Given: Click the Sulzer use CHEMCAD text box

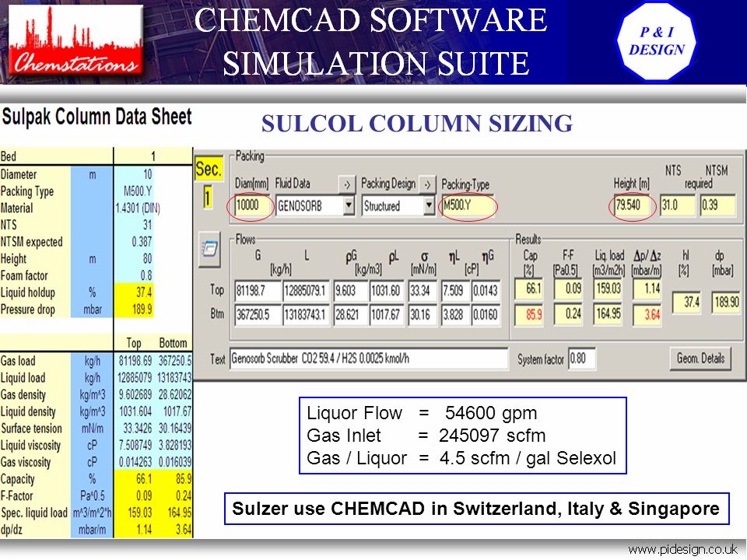Looking at the screenshot, I should (476, 509).
